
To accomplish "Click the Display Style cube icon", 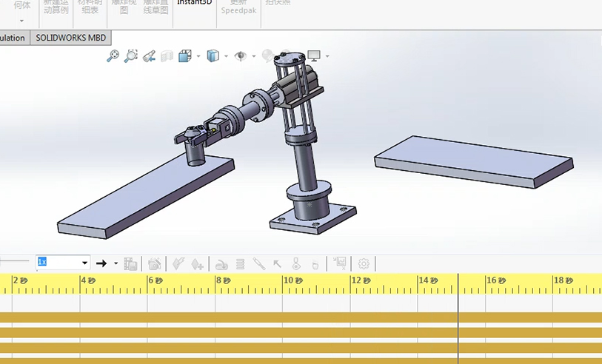I will pyautogui.click(x=213, y=56).
